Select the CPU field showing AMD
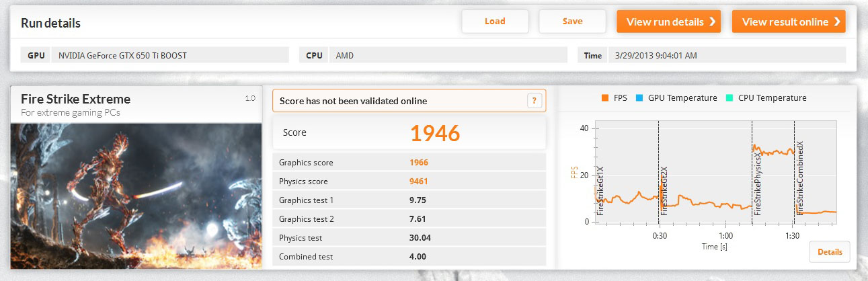The image size is (868, 281). click(449, 55)
